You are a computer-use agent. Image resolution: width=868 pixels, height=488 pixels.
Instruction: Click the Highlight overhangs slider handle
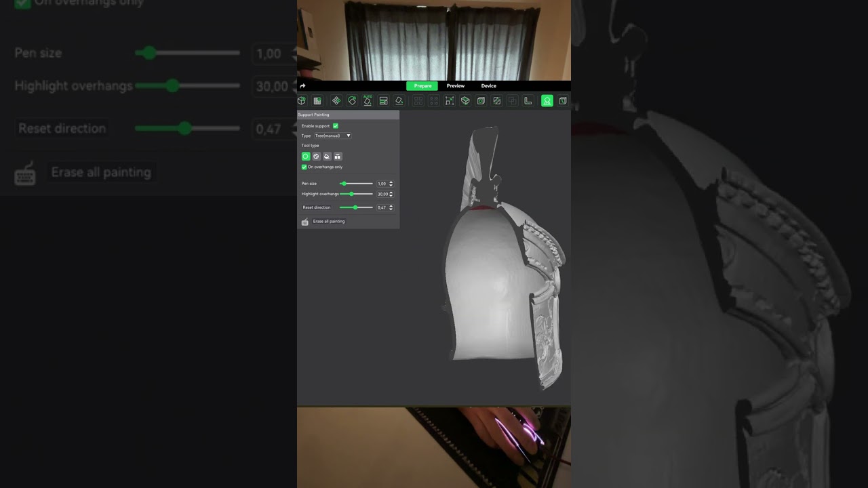(351, 194)
